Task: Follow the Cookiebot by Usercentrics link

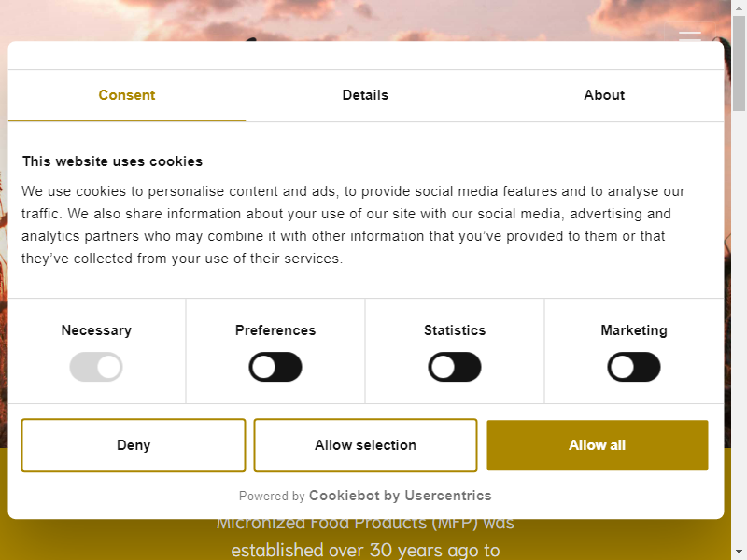Action: coord(401,496)
